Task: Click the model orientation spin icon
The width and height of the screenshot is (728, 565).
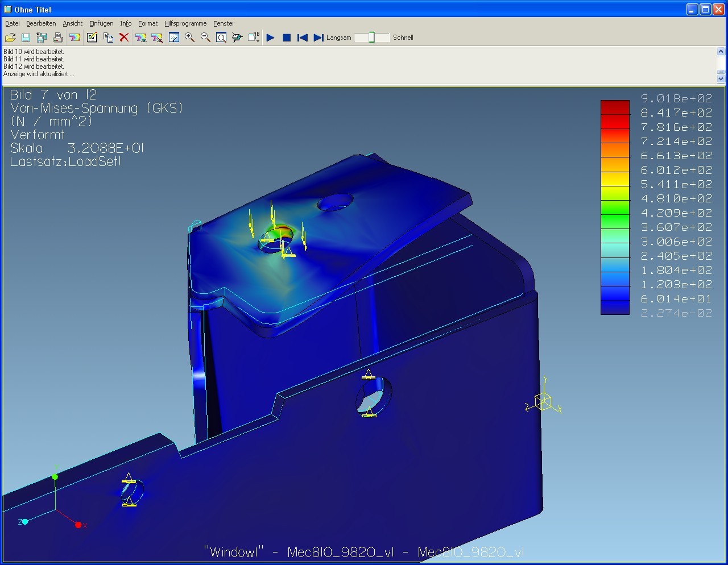Action: (237, 38)
